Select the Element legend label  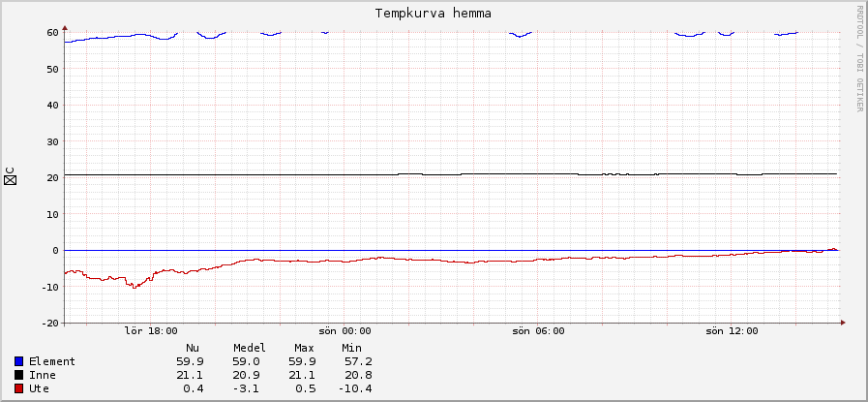point(52,361)
